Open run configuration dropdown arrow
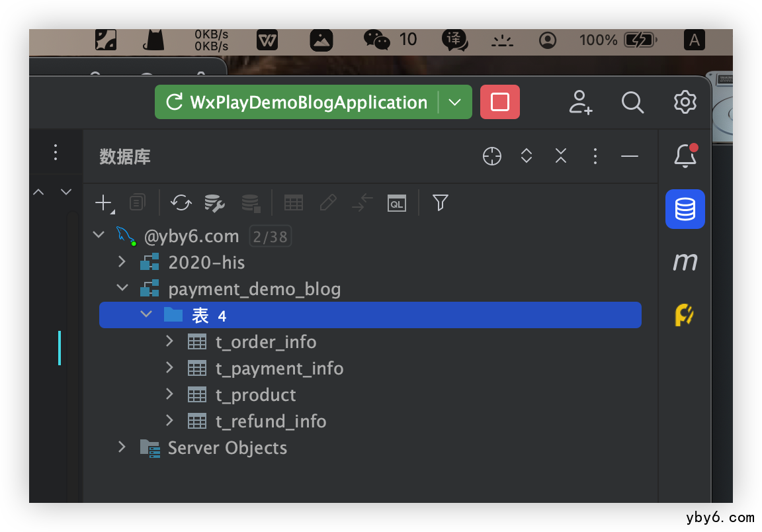 click(x=454, y=102)
